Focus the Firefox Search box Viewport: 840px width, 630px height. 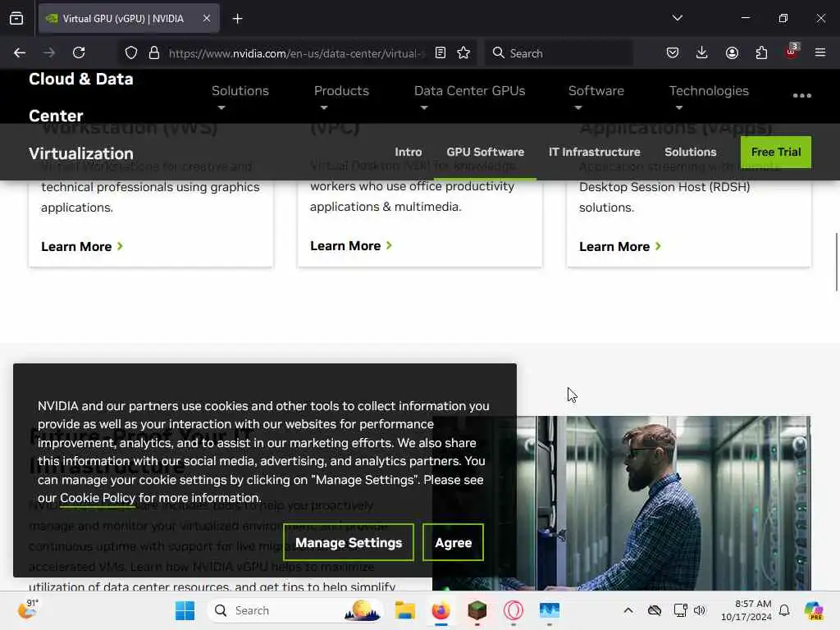pos(559,53)
